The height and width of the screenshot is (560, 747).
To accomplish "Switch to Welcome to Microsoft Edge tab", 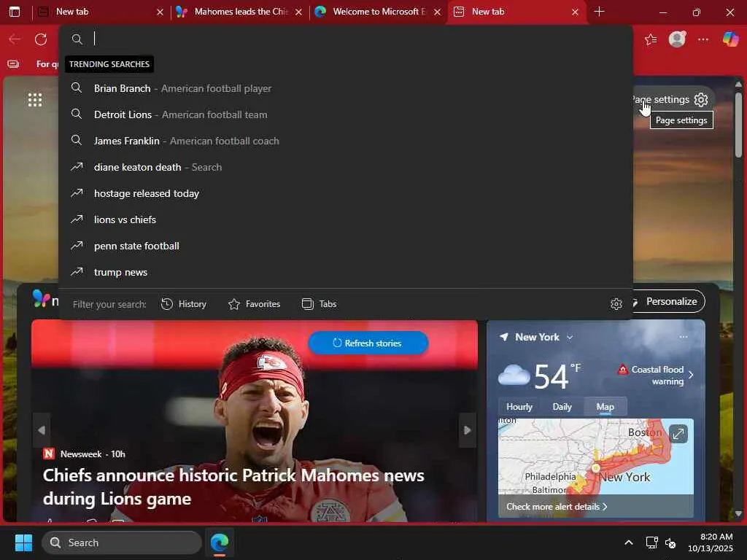I will click(x=379, y=12).
